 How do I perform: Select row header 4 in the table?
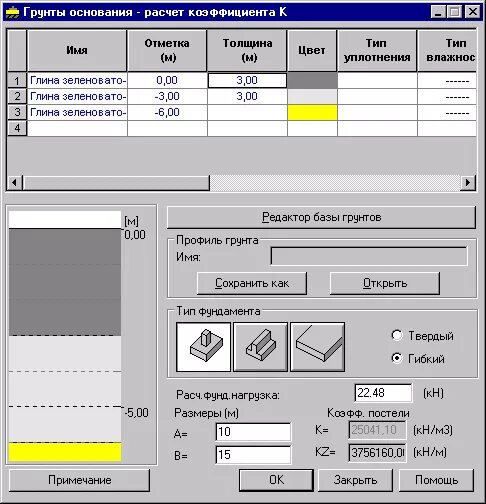point(17,128)
